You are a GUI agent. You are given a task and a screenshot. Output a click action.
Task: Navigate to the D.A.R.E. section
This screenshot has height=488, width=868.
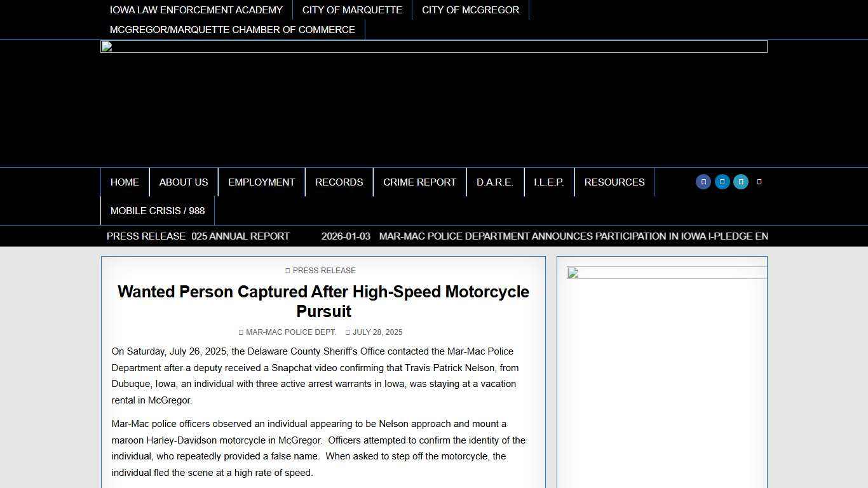(494, 182)
